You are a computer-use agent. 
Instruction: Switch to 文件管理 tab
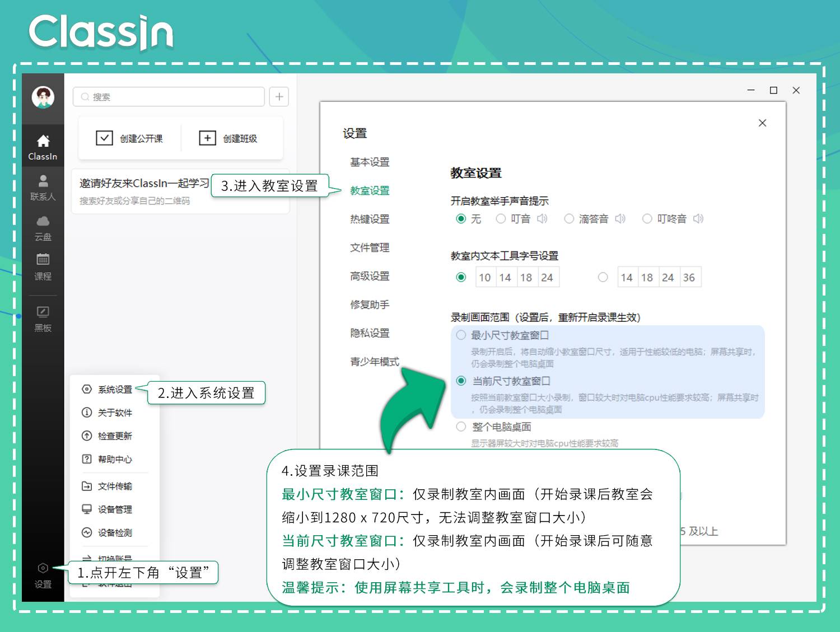(x=370, y=247)
